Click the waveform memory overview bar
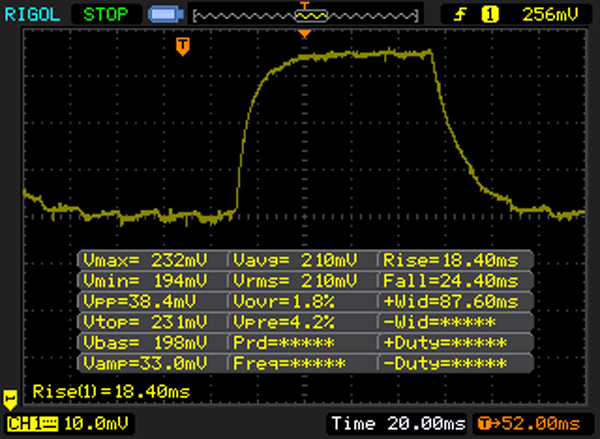 point(306,16)
